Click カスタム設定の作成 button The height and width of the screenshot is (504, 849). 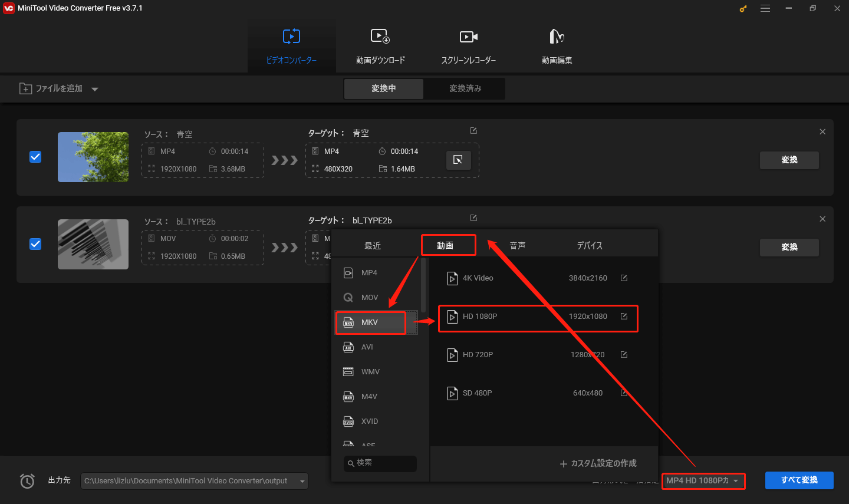point(598,463)
